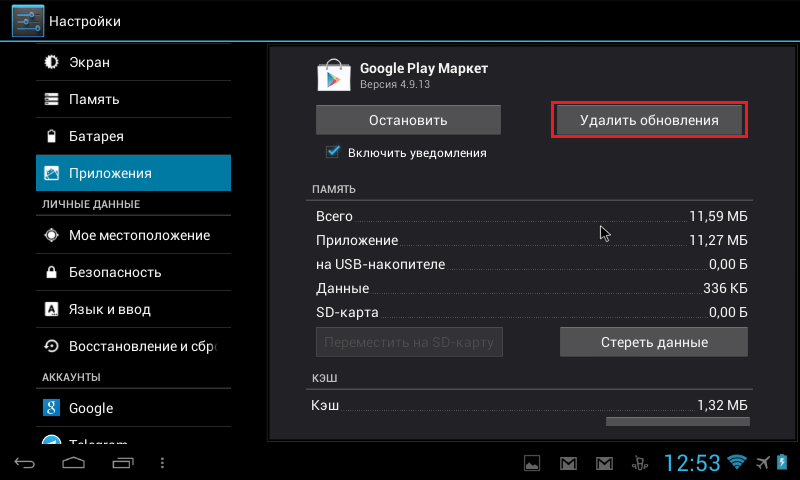Click the Удалить обновления button
The width and height of the screenshot is (800, 480).
649,120
